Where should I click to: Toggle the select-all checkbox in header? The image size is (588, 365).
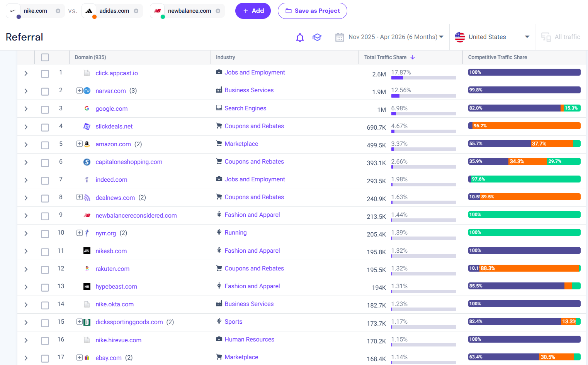[x=45, y=57]
